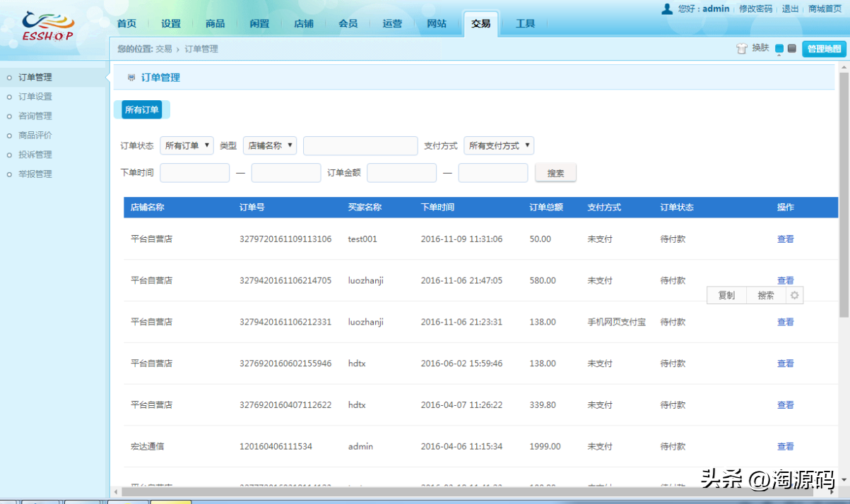Image resolution: width=850 pixels, height=504 pixels.
Task: Click the 换肤 shirt icon in the top bar
Action: click(x=742, y=48)
